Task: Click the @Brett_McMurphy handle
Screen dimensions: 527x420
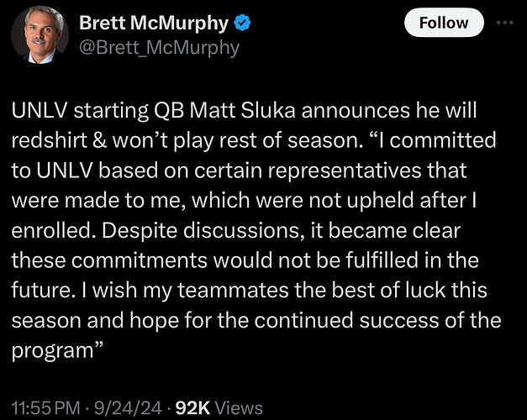Action: click(x=159, y=48)
